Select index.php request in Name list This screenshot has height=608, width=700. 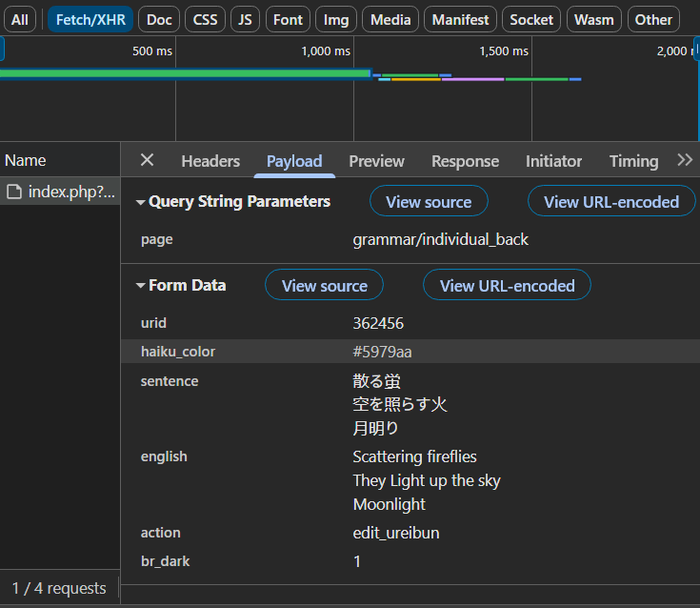point(61,192)
